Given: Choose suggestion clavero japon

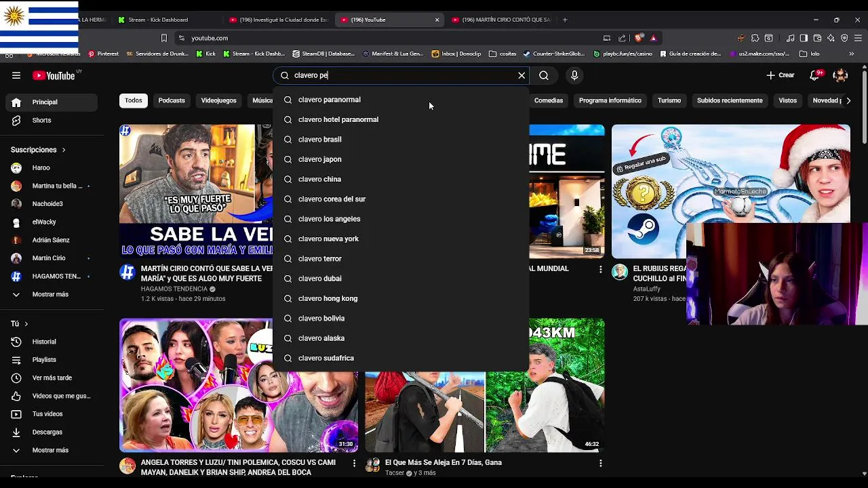Looking at the screenshot, I should pos(401,159).
